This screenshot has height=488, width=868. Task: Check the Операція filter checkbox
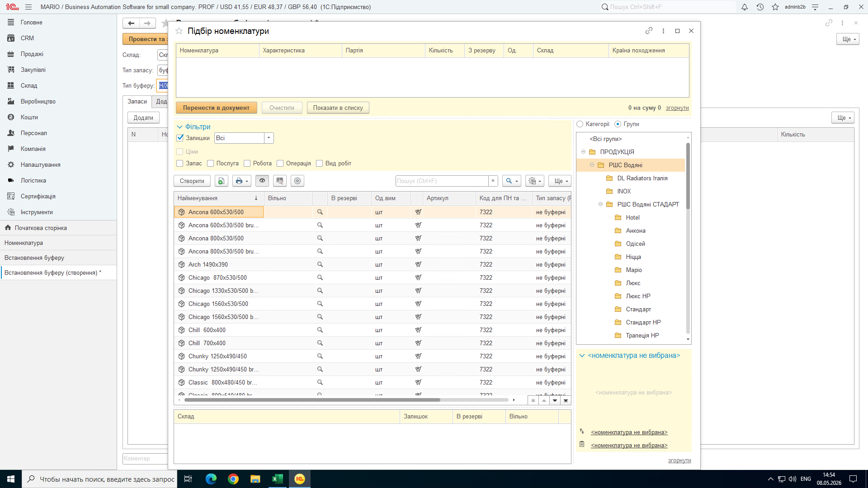[280, 163]
